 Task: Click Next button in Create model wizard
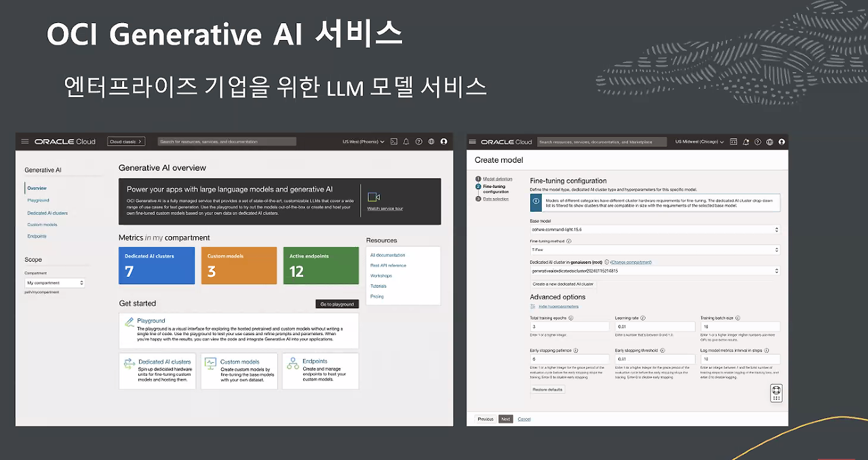506,419
